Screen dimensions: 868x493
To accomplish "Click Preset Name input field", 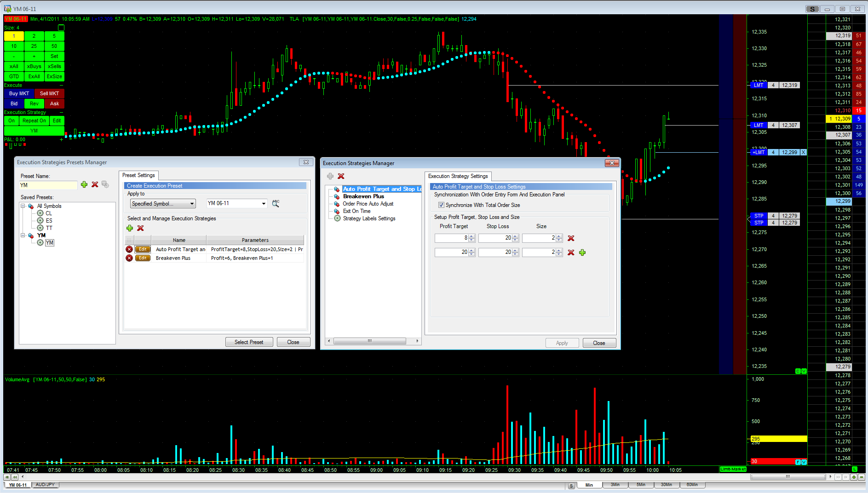I will 48,185.
